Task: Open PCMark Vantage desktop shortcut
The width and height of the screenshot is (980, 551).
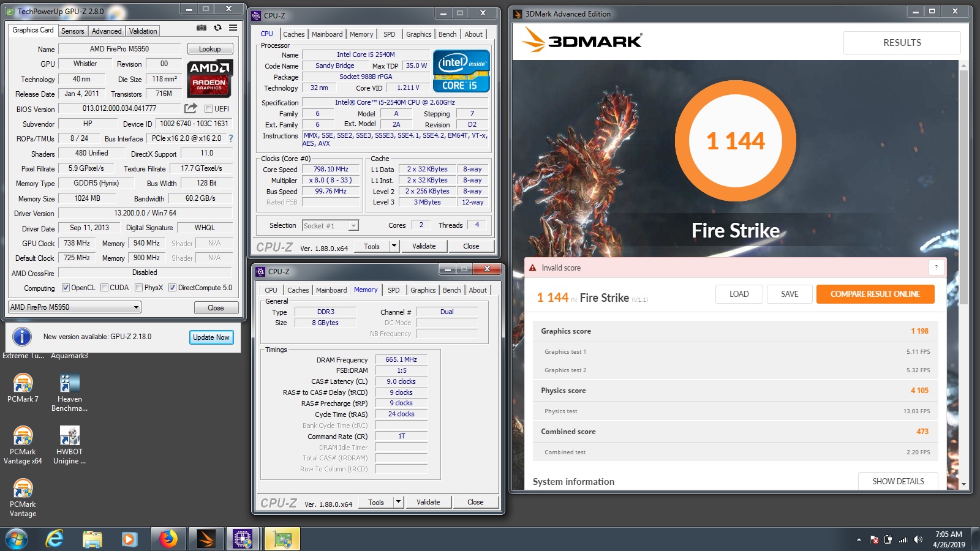Action: point(23,498)
